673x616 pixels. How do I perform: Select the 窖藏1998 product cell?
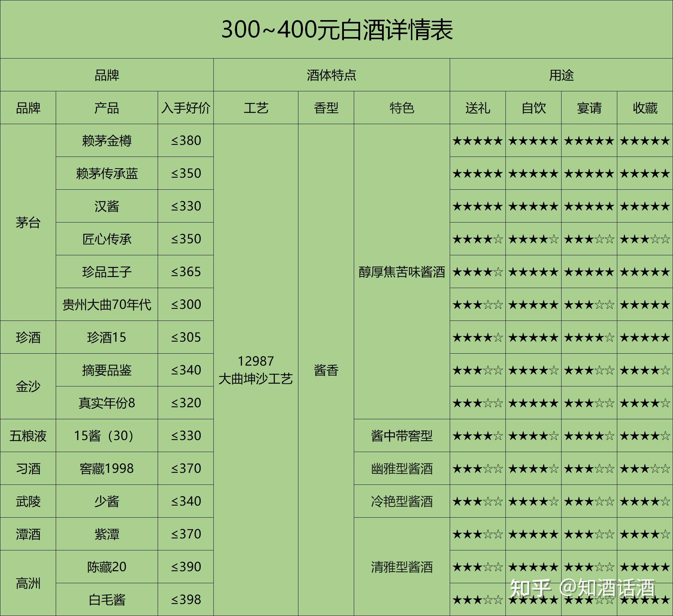[x=107, y=468]
